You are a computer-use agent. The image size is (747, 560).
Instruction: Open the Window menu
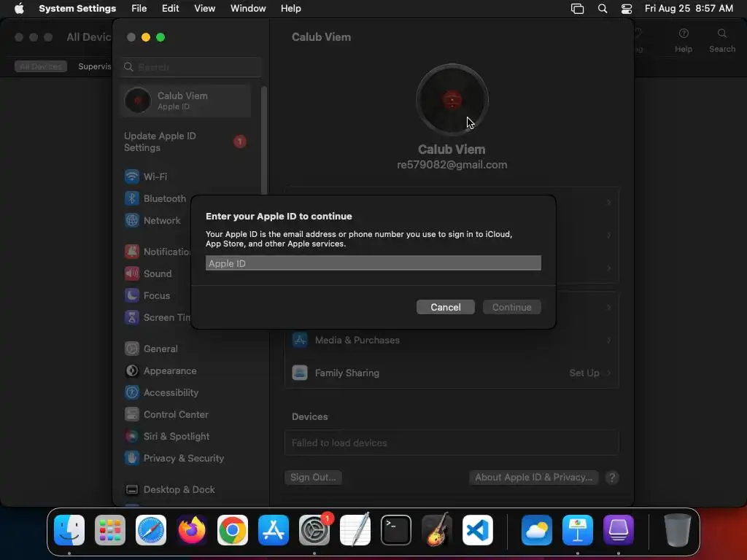(x=248, y=9)
